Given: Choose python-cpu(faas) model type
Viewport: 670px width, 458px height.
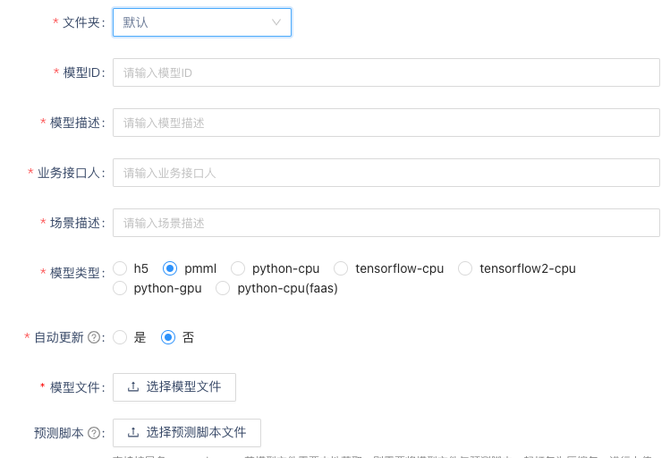Looking at the screenshot, I should 223,288.
